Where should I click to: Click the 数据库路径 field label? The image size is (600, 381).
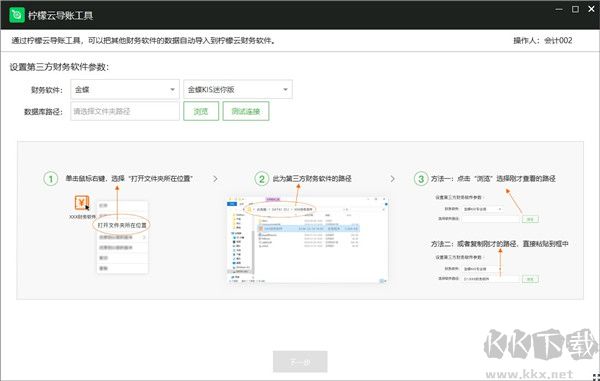coord(43,112)
